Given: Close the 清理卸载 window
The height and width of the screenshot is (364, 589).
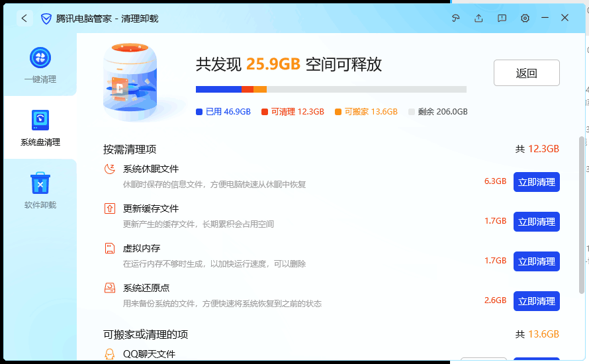Looking at the screenshot, I should point(565,18).
